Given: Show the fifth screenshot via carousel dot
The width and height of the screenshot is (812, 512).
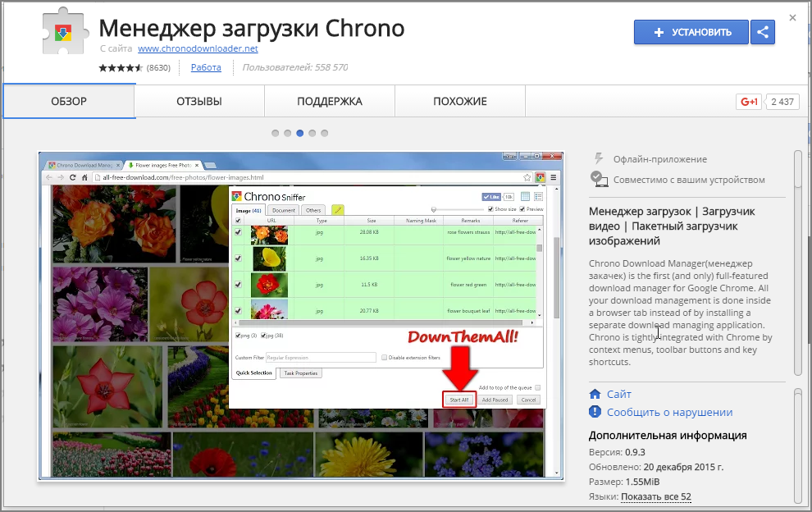Looking at the screenshot, I should click(325, 133).
